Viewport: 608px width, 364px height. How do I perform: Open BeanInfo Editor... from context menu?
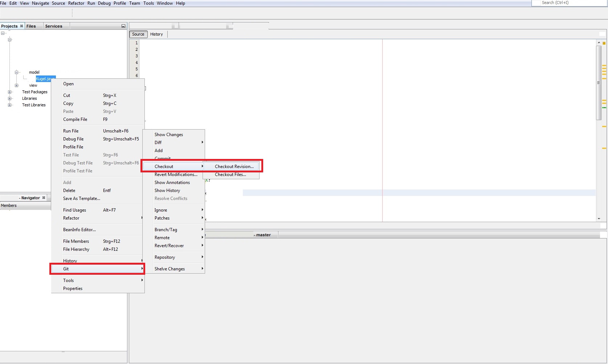pyautogui.click(x=98, y=230)
